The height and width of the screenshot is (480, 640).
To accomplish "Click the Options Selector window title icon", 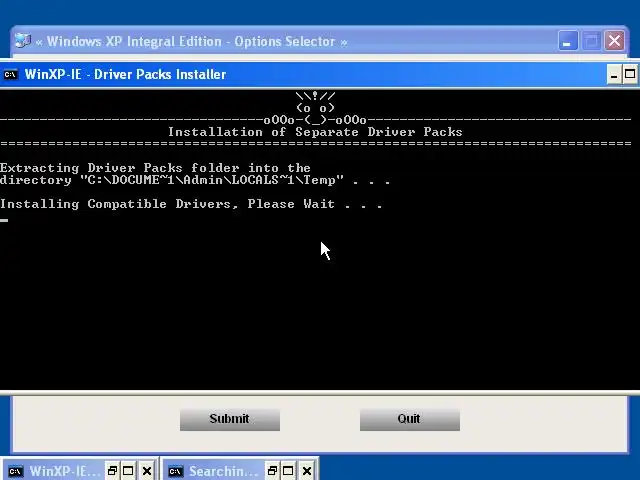I will click(22, 41).
